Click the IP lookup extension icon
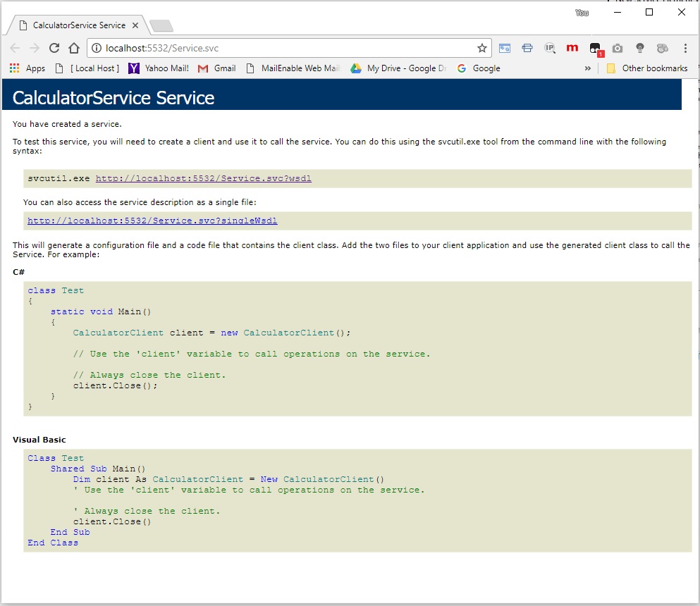The height and width of the screenshot is (606, 700). 550,48
